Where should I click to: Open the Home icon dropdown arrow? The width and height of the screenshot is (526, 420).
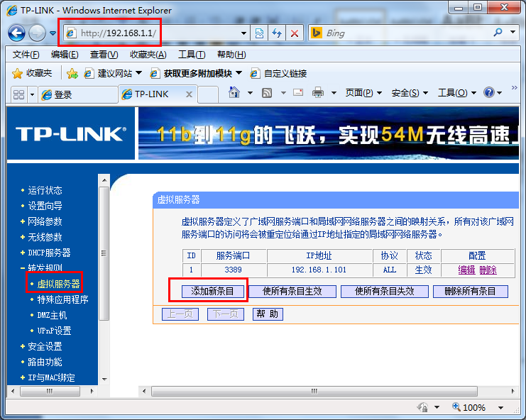251,92
